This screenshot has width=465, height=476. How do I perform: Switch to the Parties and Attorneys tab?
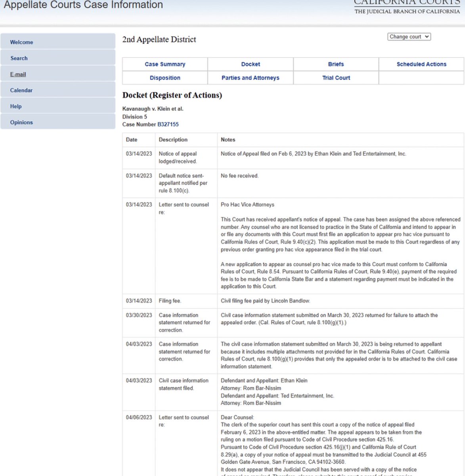[251, 78]
